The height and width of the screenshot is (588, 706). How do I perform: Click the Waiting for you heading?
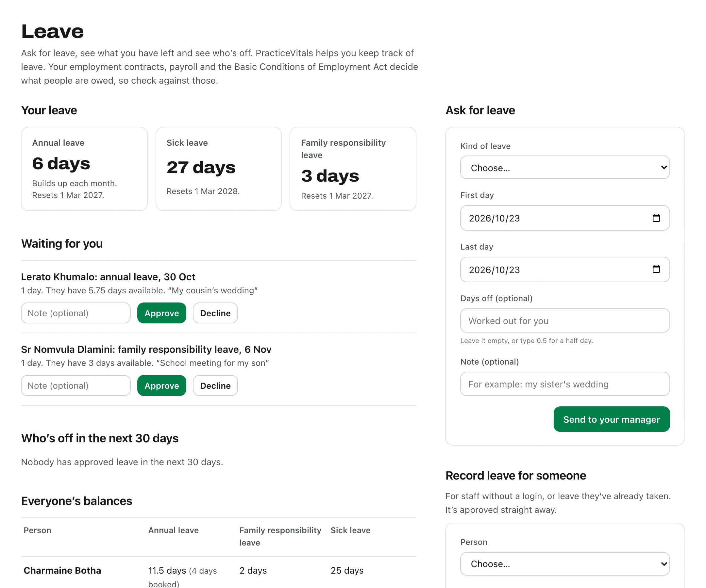click(x=62, y=244)
